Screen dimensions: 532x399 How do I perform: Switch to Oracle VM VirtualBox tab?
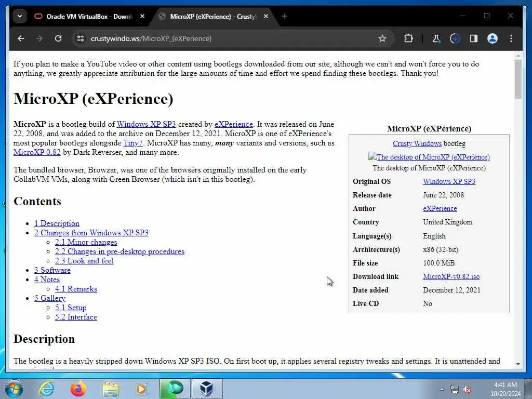pos(89,16)
